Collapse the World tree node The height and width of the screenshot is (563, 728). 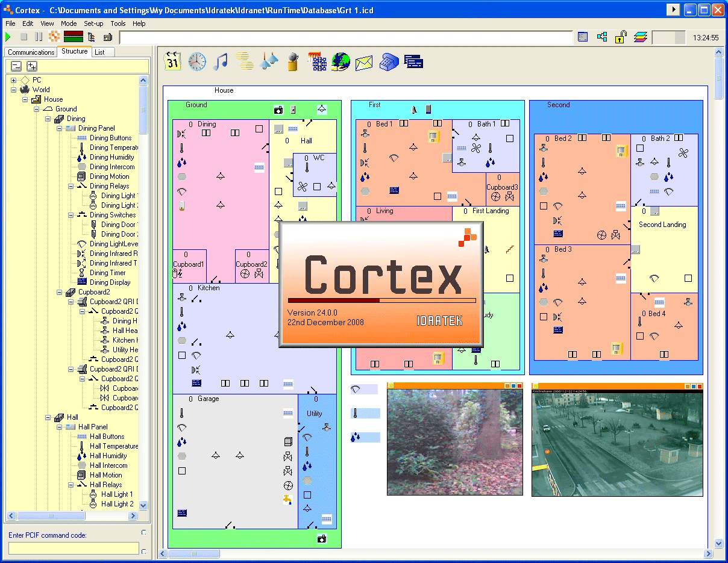pyautogui.click(x=14, y=90)
